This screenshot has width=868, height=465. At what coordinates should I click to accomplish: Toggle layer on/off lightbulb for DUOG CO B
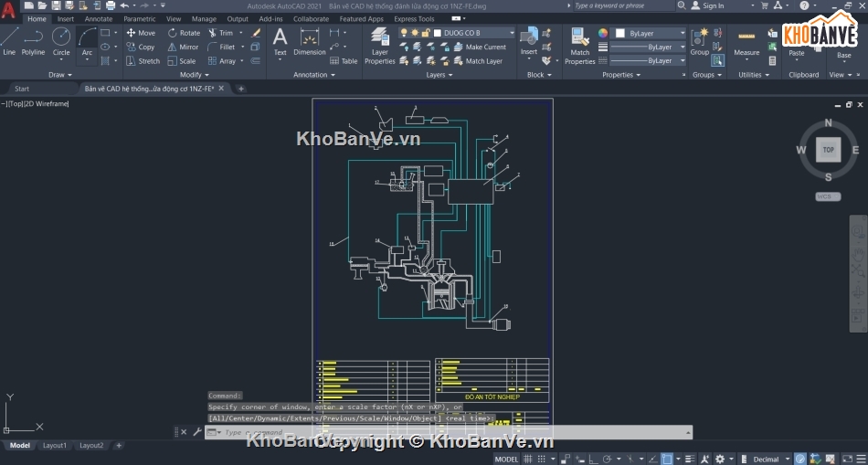[x=404, y=33]
